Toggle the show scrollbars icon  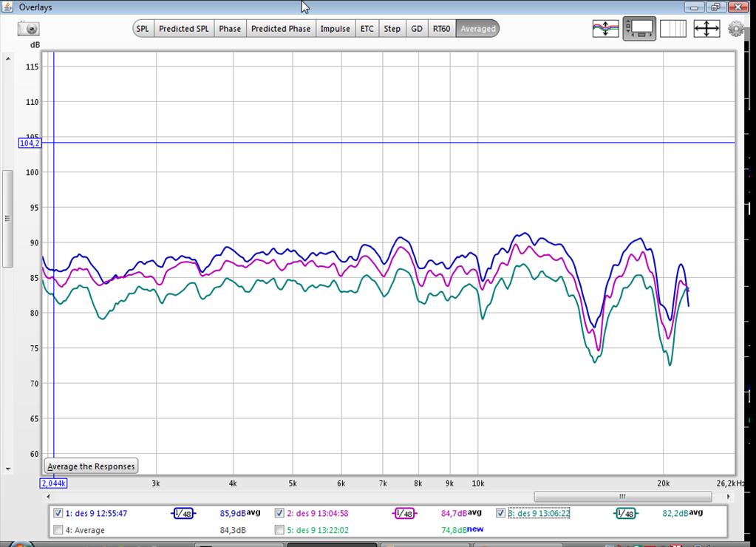[639, 29]
